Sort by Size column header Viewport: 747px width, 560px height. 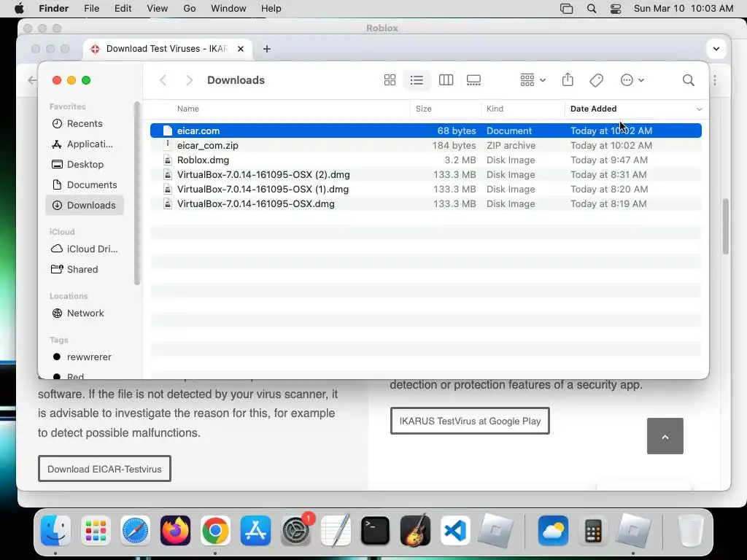click(x=424, y=109)
